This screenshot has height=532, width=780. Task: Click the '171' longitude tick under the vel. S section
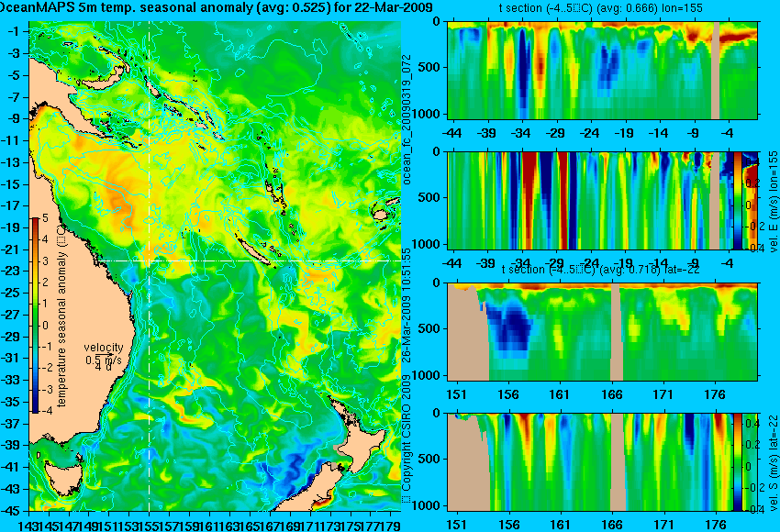pos(664,525)
